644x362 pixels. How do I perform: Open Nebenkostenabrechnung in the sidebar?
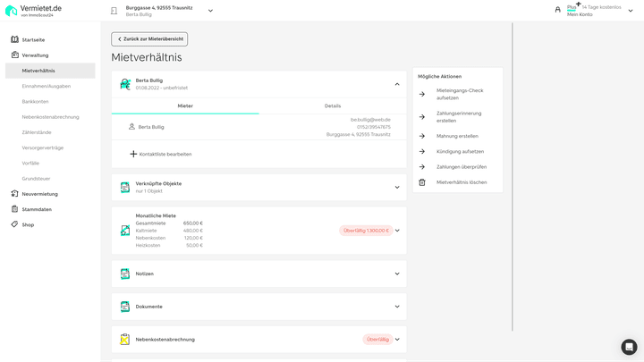point(50,117)
